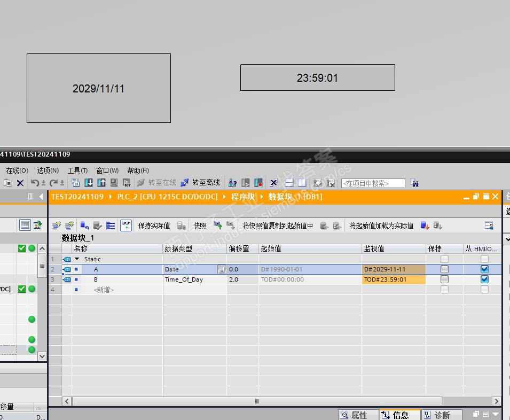Image resolution: width=510 pixels, height=420 pixels.
Task: Select monitor value D#2029-11-11 cell
Action: [x=394, y=269]
